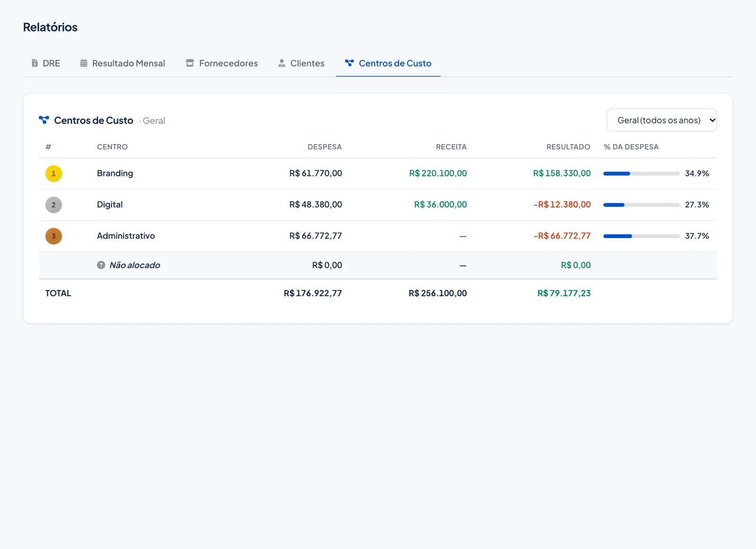Viewport: 756px width, 549px height.
Task: Click the card header Centros de Custo icon
Action: click(x=44, y=120)
